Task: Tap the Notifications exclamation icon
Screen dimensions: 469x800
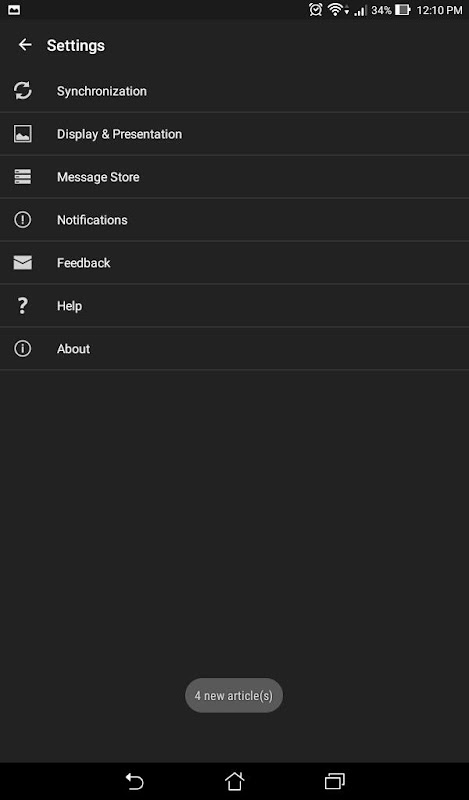Action: click(22, 220)
